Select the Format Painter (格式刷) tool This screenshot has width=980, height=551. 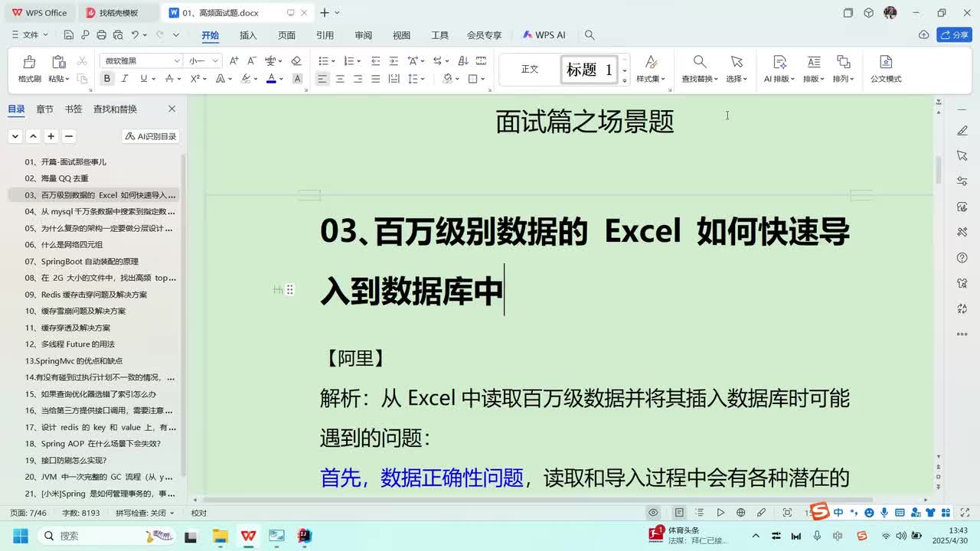30,69
